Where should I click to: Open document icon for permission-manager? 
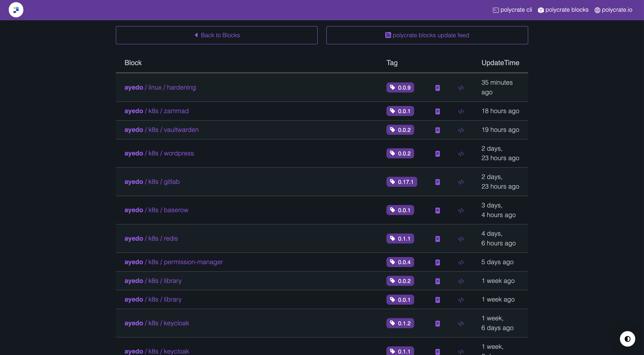point(437,262)
